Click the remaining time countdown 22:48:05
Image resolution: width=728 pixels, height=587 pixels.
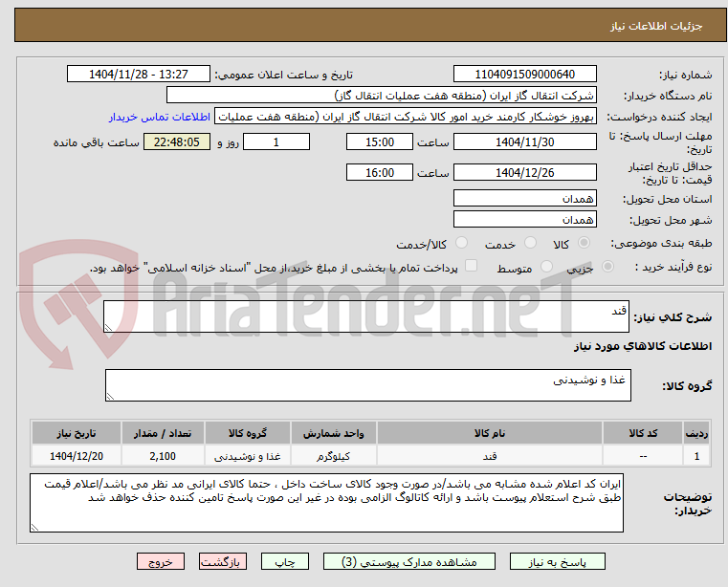click(x=176, y=141)
